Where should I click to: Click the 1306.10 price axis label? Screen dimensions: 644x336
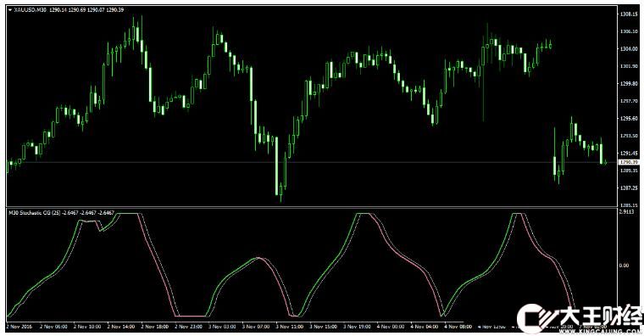pyautogui.click(x=629, y=31)
